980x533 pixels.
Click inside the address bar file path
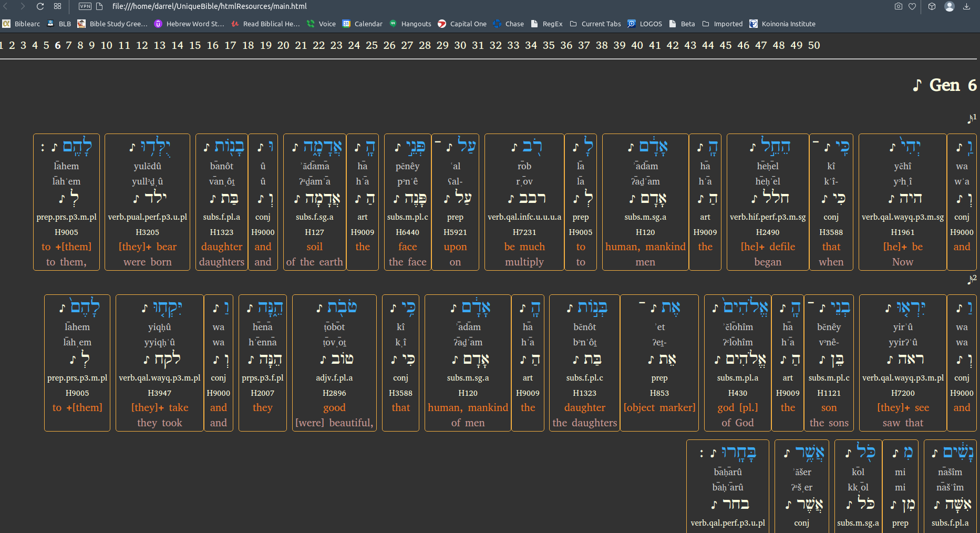click(x=210, y=6)
